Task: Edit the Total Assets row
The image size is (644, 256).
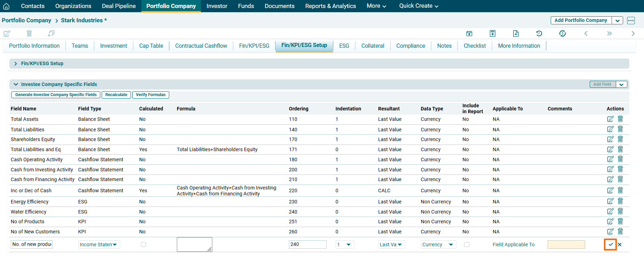Action: [x=610, y=119]
